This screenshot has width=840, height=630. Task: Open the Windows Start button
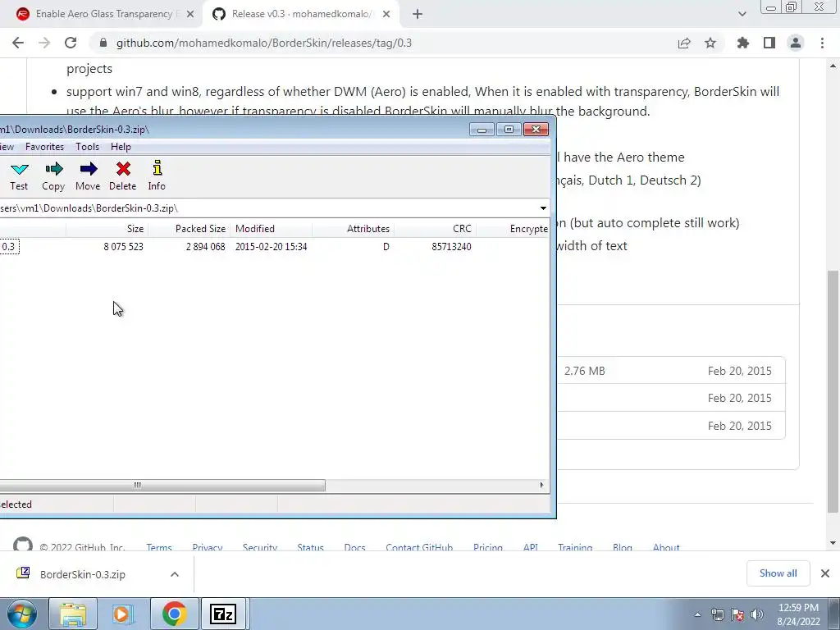(22, 614)
